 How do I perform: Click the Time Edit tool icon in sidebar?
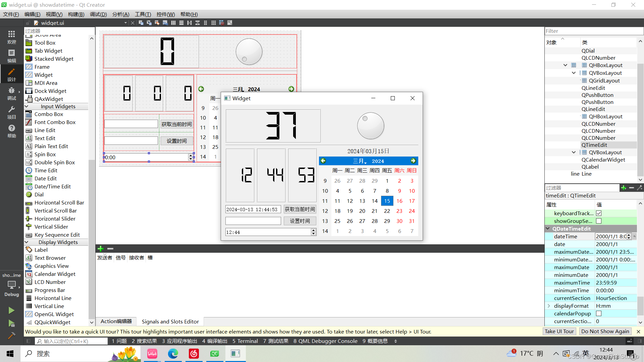coord(30,170)
